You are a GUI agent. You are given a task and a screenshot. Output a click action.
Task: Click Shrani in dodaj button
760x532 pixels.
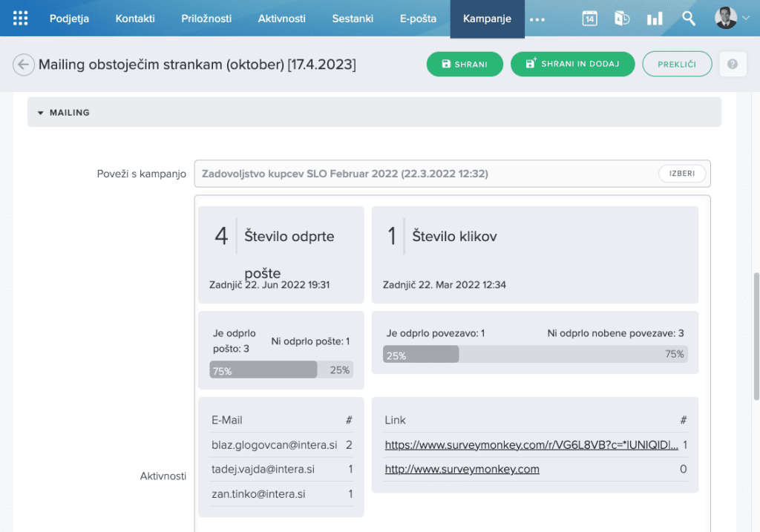(x=572, y=65)
